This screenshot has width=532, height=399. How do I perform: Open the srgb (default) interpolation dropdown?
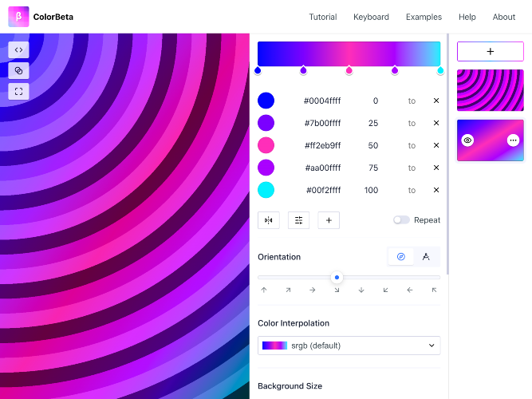349,346
